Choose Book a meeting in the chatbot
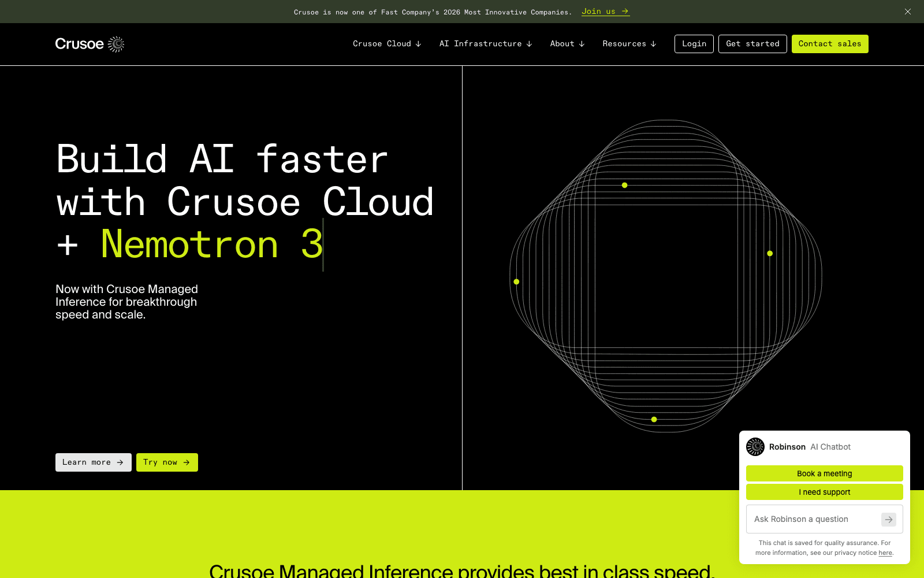 tap(825, 473)
